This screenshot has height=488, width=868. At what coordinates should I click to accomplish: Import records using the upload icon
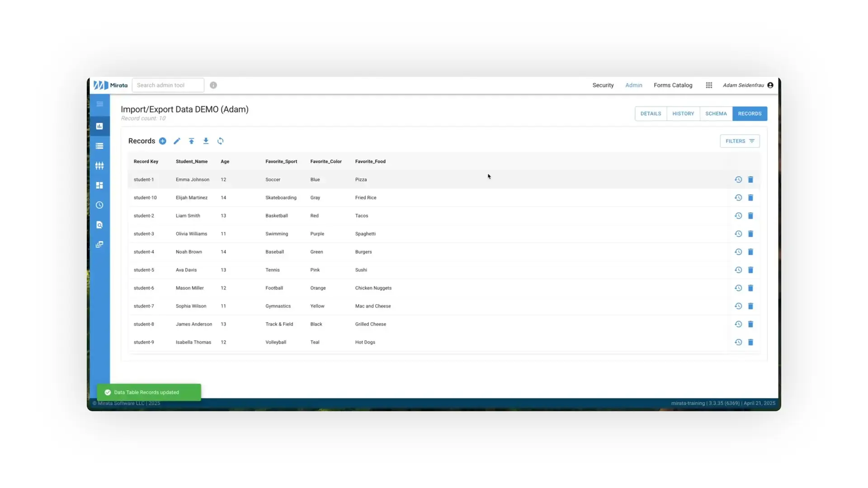coord(191,141)
